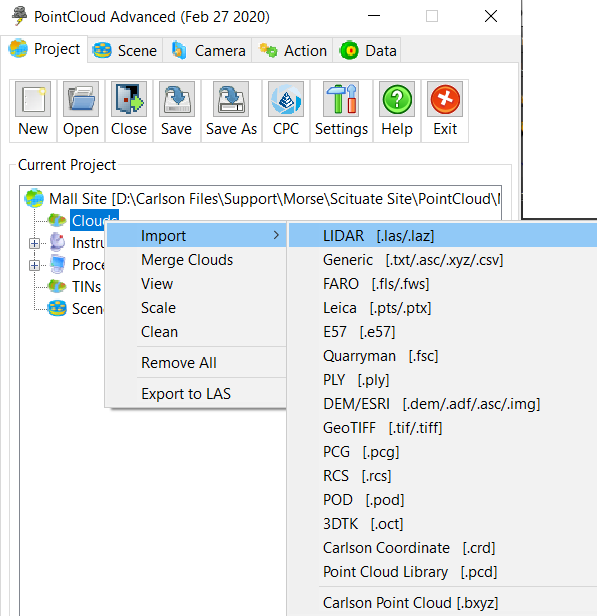The height and width of the screenshot is (616, 597).
Task: Open the Data tab
Action: (x=368, y=50)
